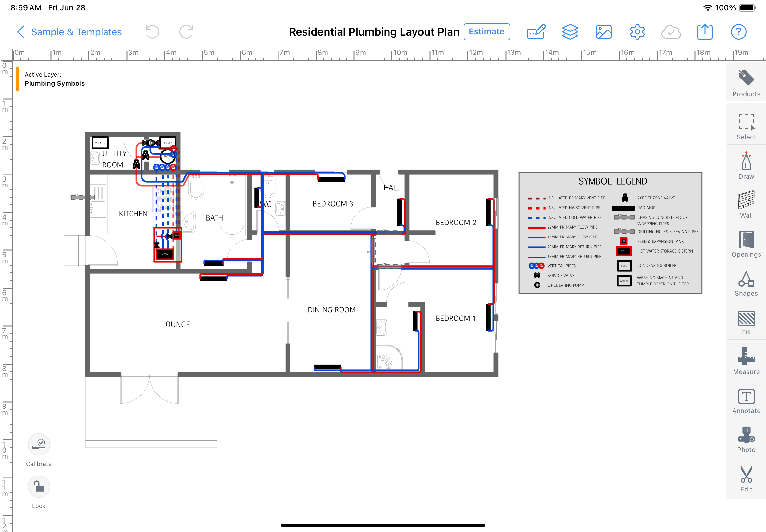Open the Help menu
The width and height of the screenshot is (766, 532).
pos(739,32)
